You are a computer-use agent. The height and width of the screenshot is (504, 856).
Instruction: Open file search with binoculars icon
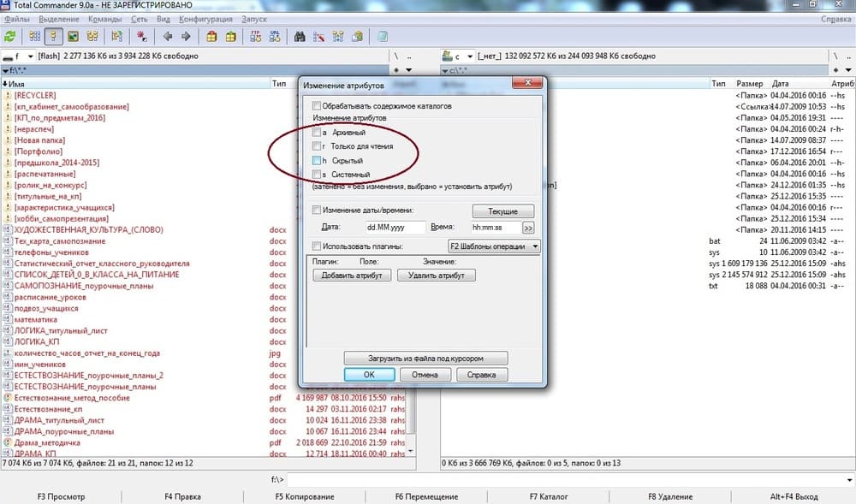click(x=299, y=37)
